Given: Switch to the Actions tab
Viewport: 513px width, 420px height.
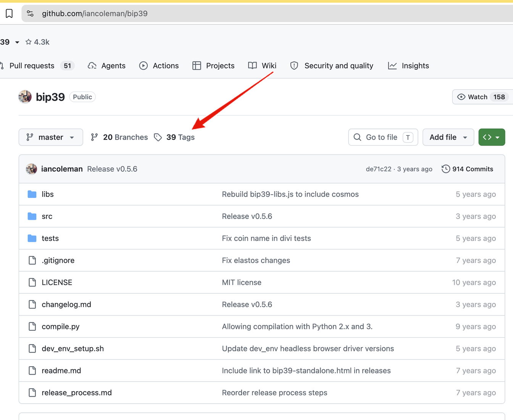Looking at the screenshot, I should 159,66.
